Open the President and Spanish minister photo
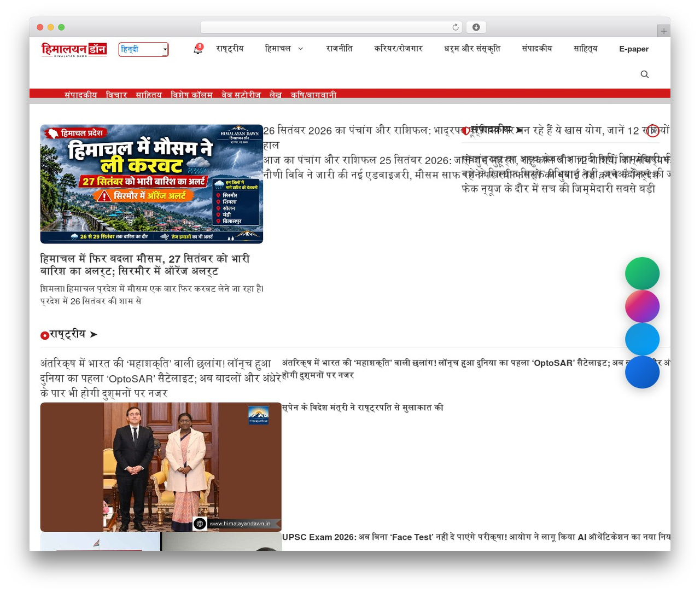 coord(161,467)
